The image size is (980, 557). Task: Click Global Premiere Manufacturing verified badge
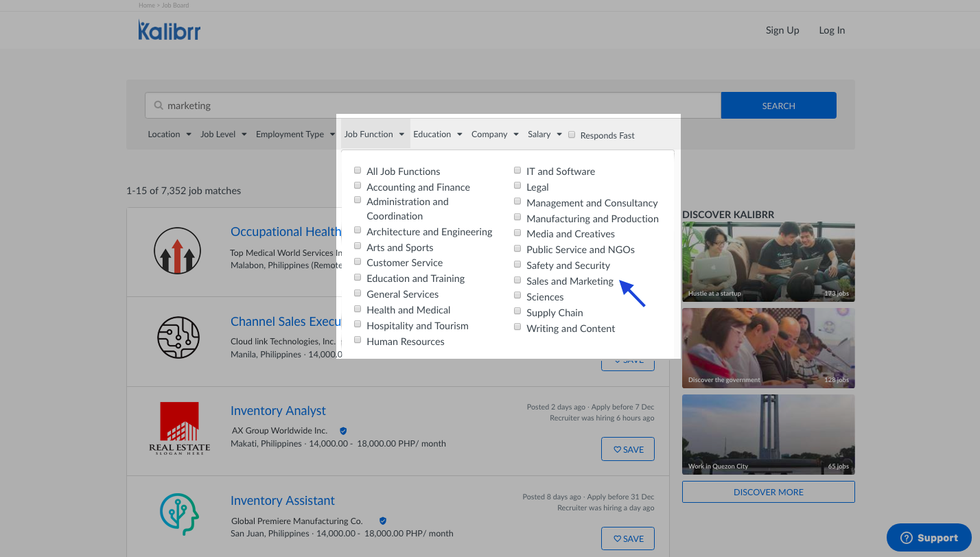(383, 521)
